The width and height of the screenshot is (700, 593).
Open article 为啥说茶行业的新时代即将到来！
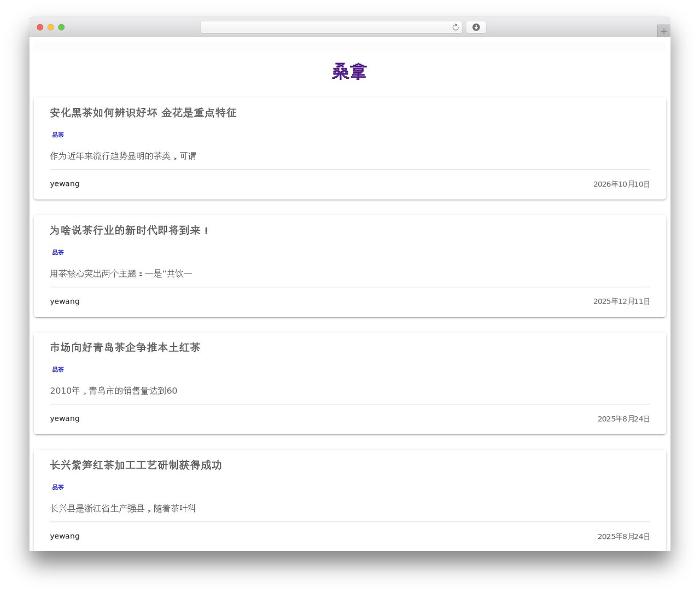point(130,230)
